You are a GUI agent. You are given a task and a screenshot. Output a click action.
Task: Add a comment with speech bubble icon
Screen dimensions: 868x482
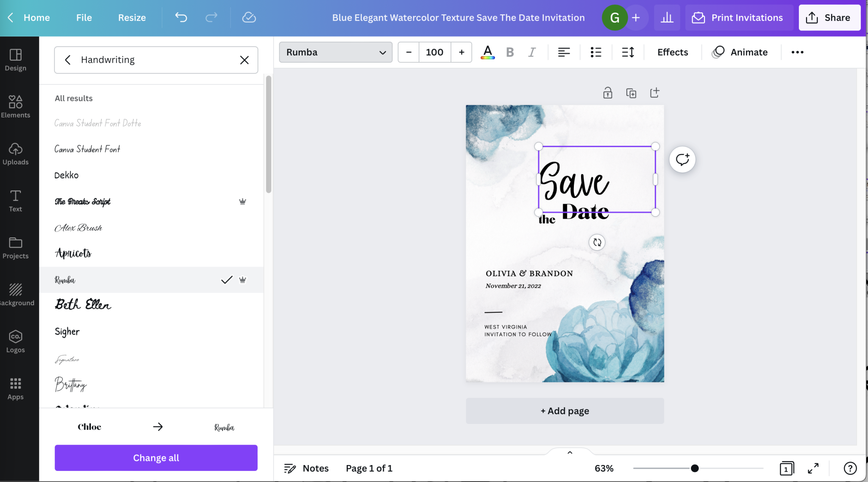pos(682,159)
